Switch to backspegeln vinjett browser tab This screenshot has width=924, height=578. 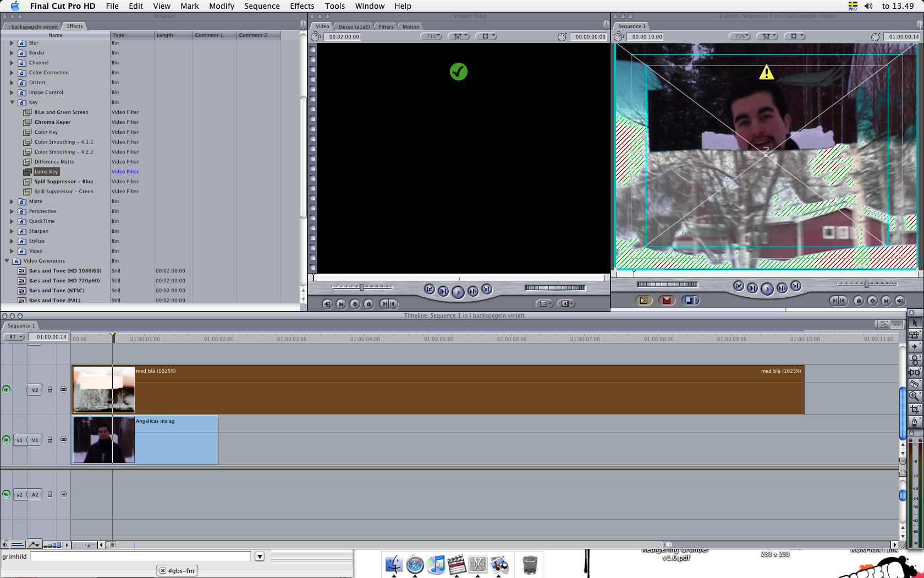pos(32,26)
